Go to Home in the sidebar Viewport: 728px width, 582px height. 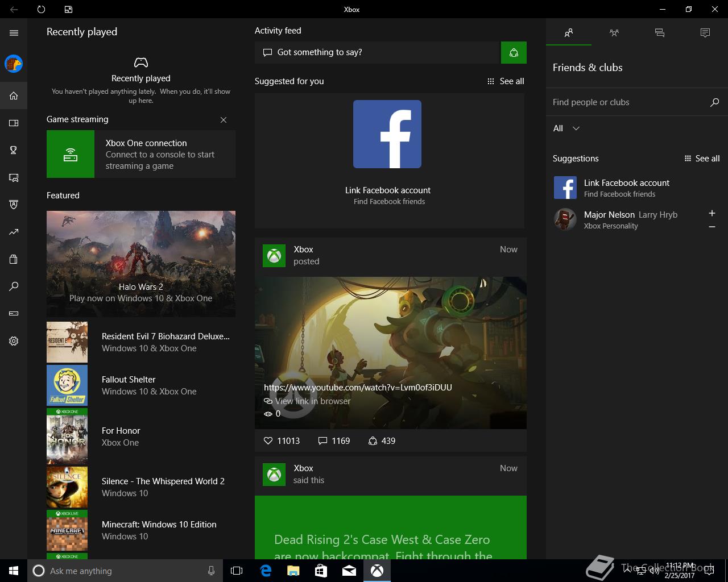pos(14,95)
